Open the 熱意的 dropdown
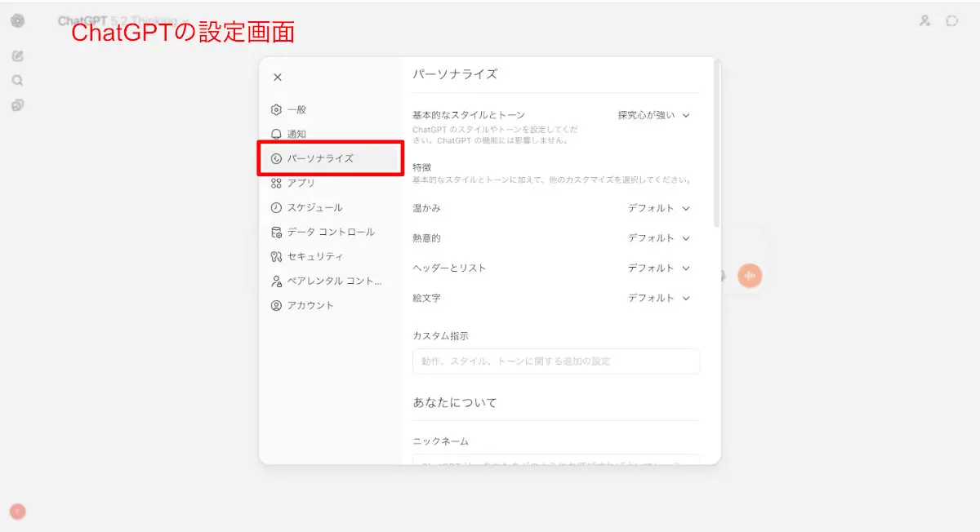Screen dimensions: 980x532 click(x=659, y=238)
